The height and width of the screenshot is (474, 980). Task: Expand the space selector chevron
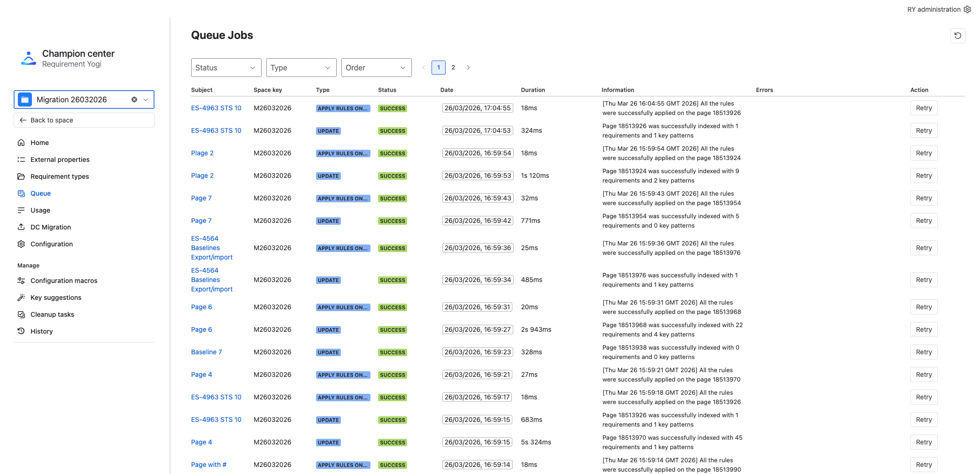(x=146, y=99)
